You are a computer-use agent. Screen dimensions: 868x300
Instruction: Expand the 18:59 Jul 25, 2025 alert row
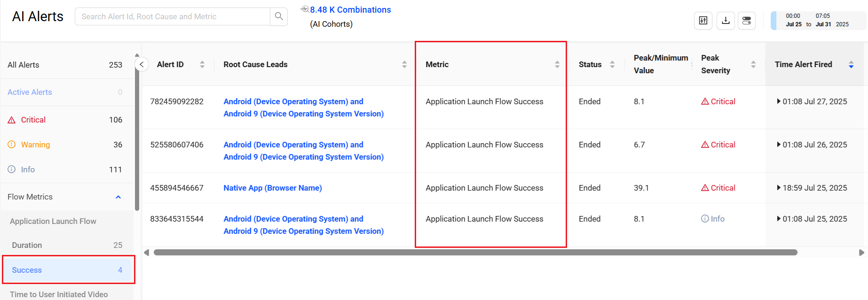coord(779,188)
